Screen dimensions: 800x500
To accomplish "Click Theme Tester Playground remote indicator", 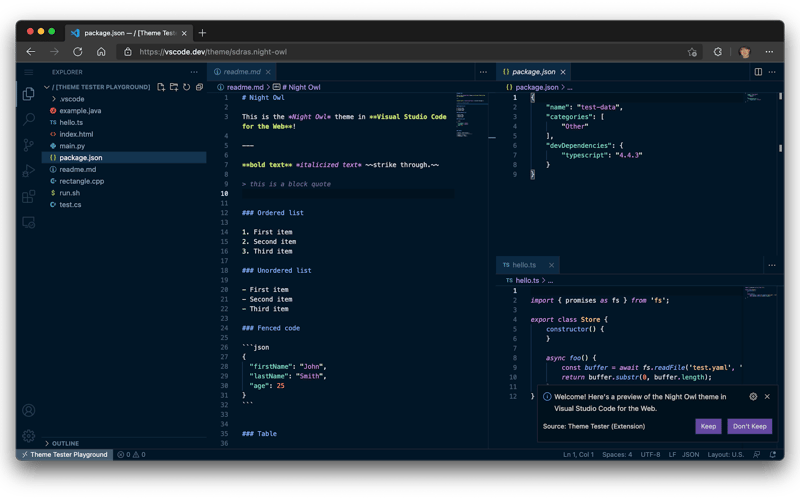I will point(64,455).
